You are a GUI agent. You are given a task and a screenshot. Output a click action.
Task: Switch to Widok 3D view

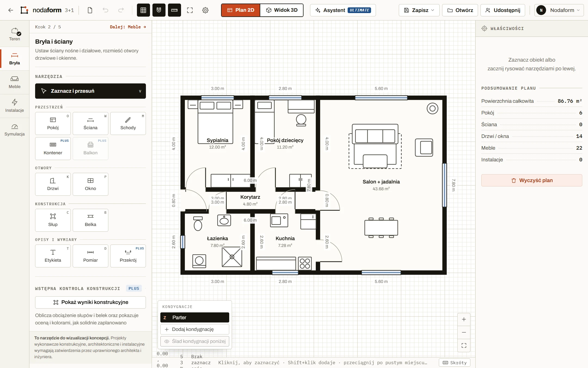282,10
